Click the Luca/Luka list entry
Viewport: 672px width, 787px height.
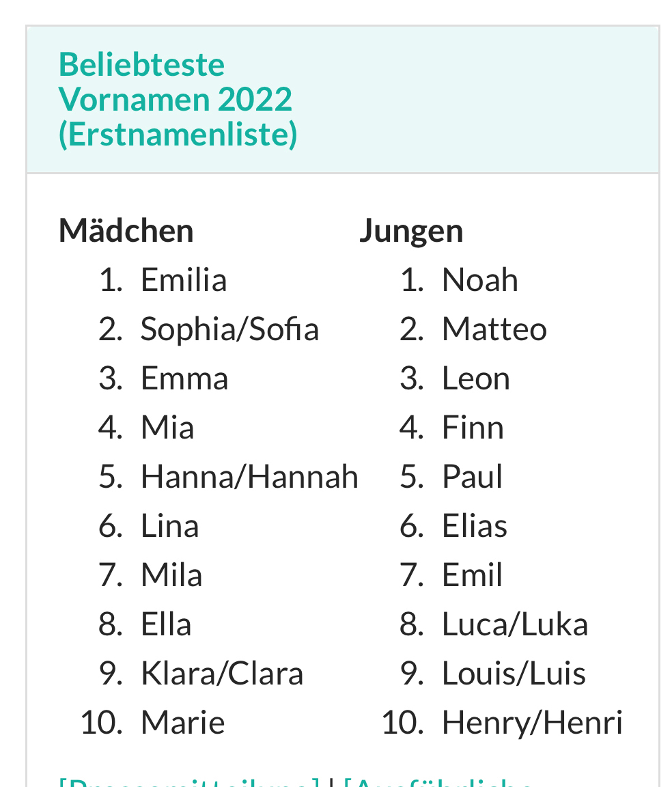click(x=515, y=624)
